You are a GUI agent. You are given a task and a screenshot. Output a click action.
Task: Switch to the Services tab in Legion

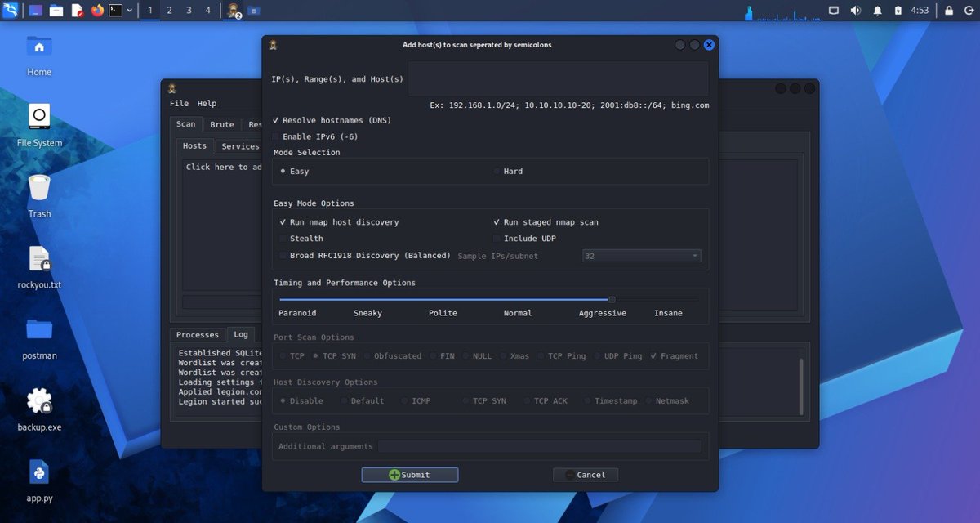pyautogui.click(x=239, y=146)
